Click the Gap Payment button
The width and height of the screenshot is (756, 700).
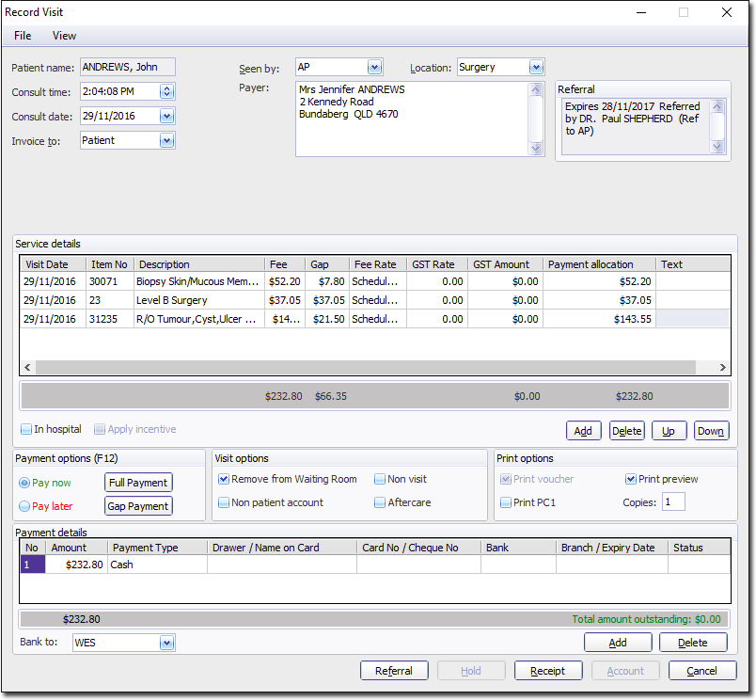(x=138, y=506)
